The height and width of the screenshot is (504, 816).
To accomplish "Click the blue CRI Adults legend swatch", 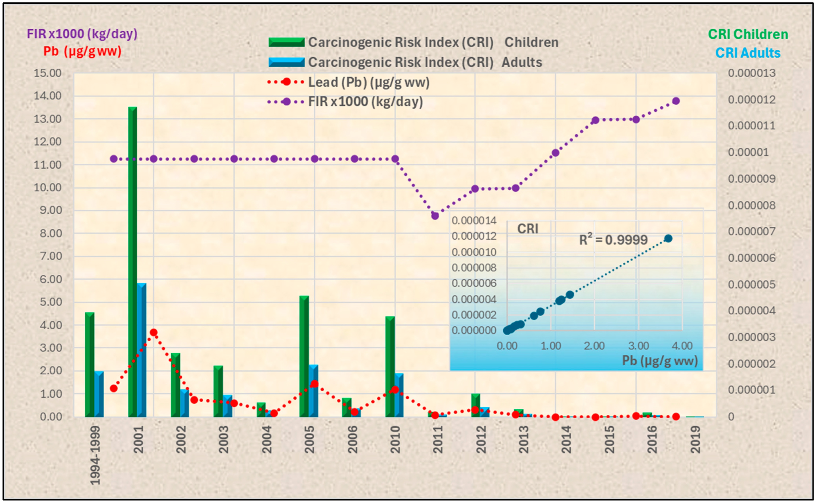I will (x=286, y=62).
